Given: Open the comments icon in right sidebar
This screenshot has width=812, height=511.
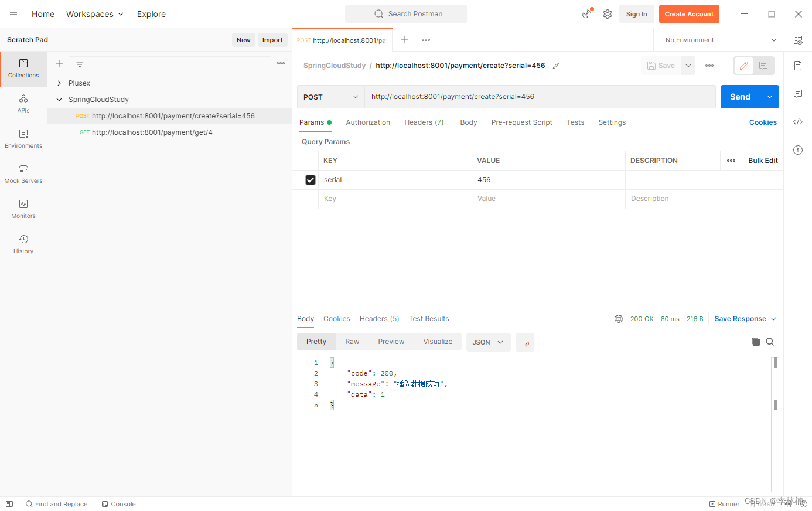Looking at the screenshot, I should pos(798,94).
